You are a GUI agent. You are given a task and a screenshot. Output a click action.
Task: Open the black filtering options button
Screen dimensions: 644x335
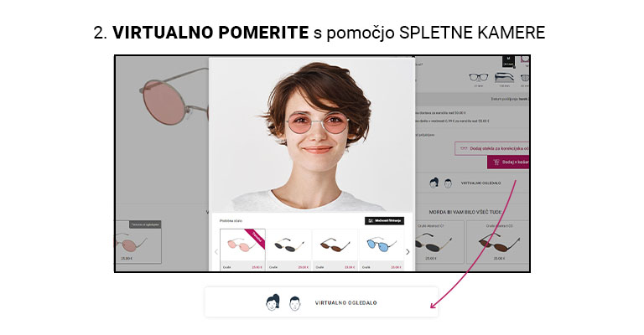pyautogui.click(x=384, y=220)
